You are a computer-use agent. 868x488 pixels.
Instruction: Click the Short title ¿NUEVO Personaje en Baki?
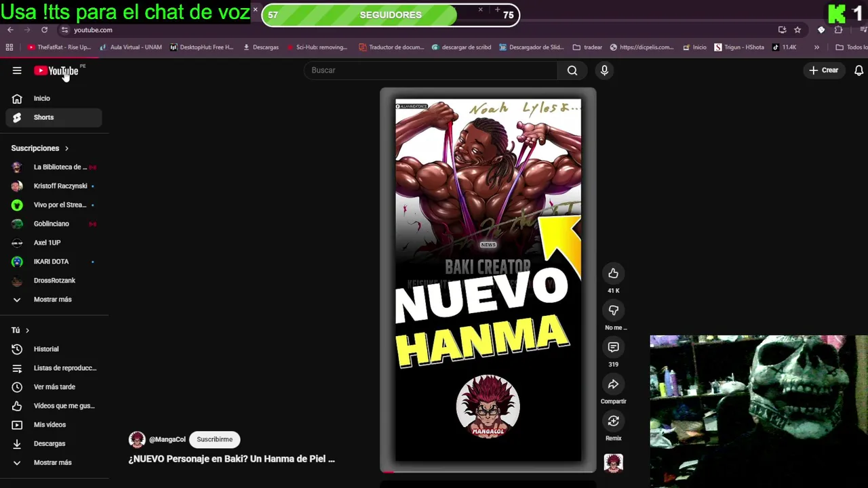231,459
